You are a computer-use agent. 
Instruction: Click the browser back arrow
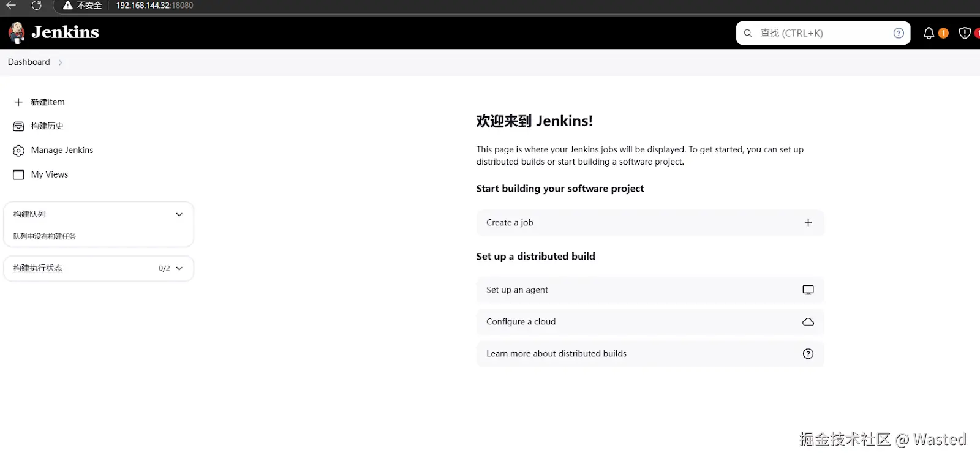click(11, 6)
